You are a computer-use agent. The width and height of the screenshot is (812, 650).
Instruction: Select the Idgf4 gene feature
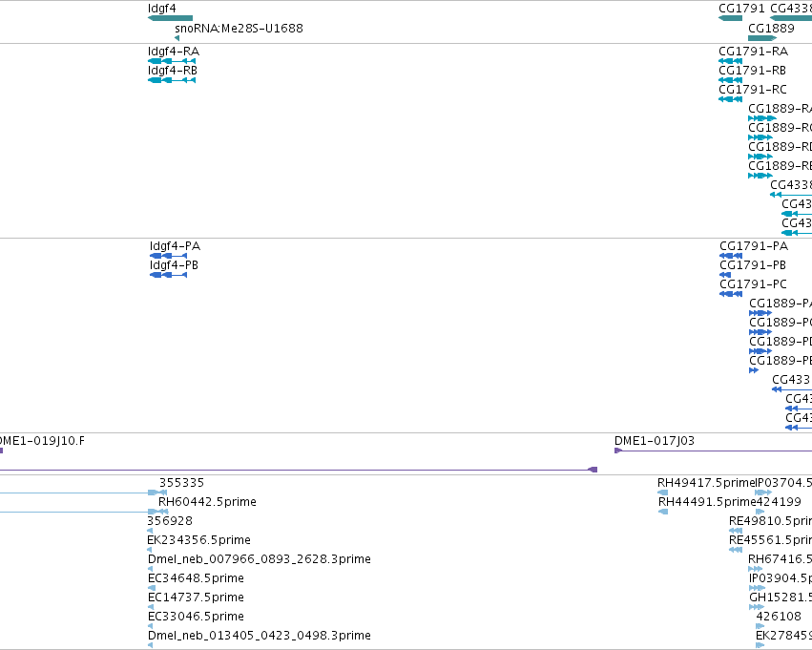[170, 18]
